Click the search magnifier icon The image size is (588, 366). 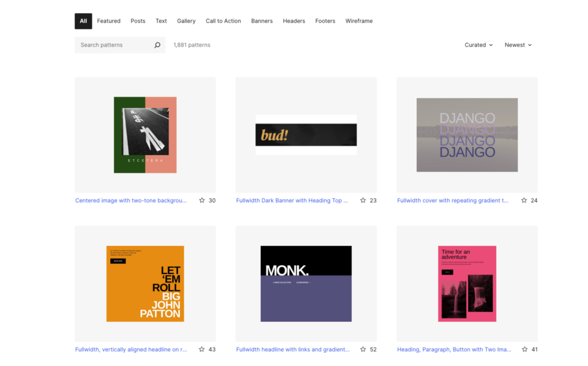[x=157, y=45]
